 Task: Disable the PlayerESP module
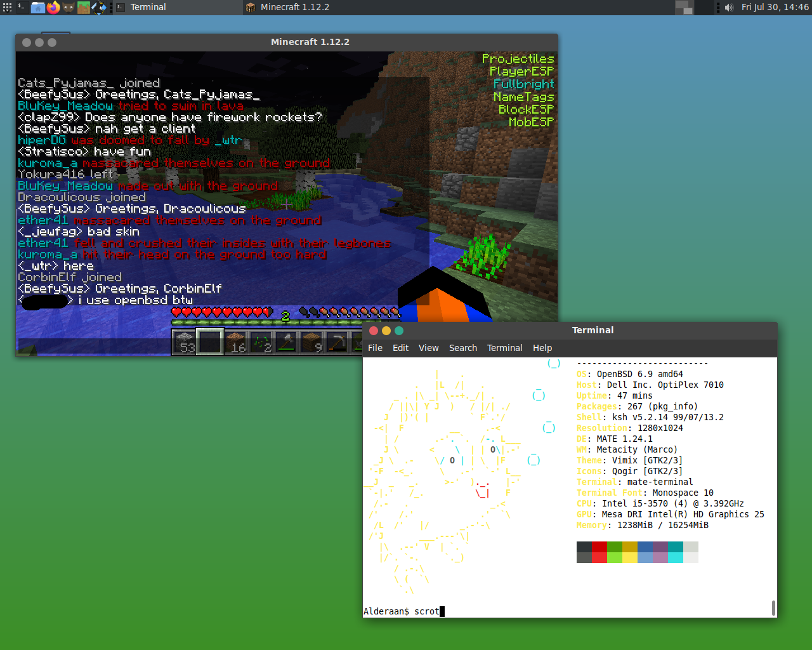click(523, 70)
